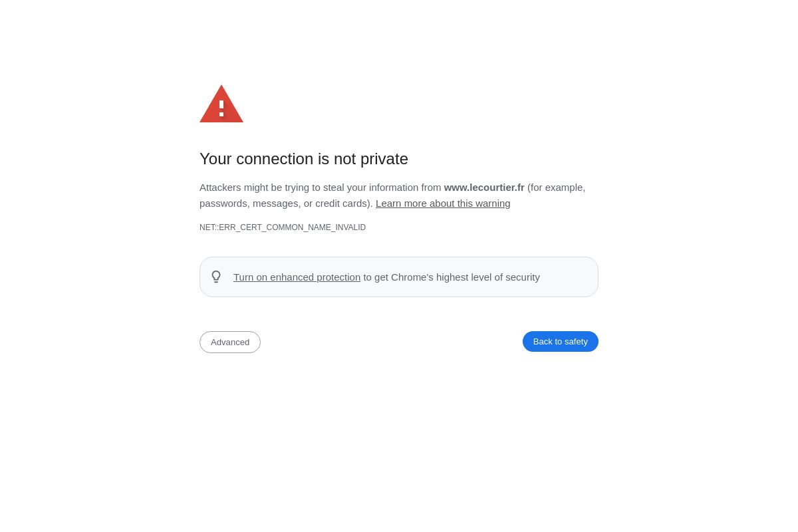The height and width of the screenshot is (532, 798).
Task: Follow the Turn on enhanced protection link
Action: (297, 277)
